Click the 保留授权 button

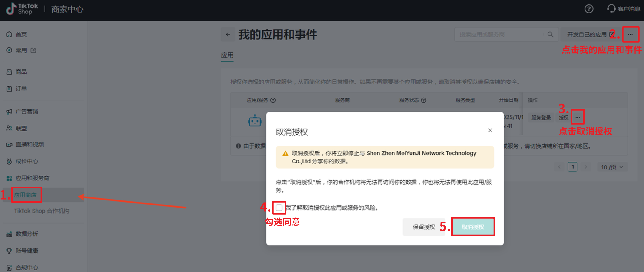point(423,227)
